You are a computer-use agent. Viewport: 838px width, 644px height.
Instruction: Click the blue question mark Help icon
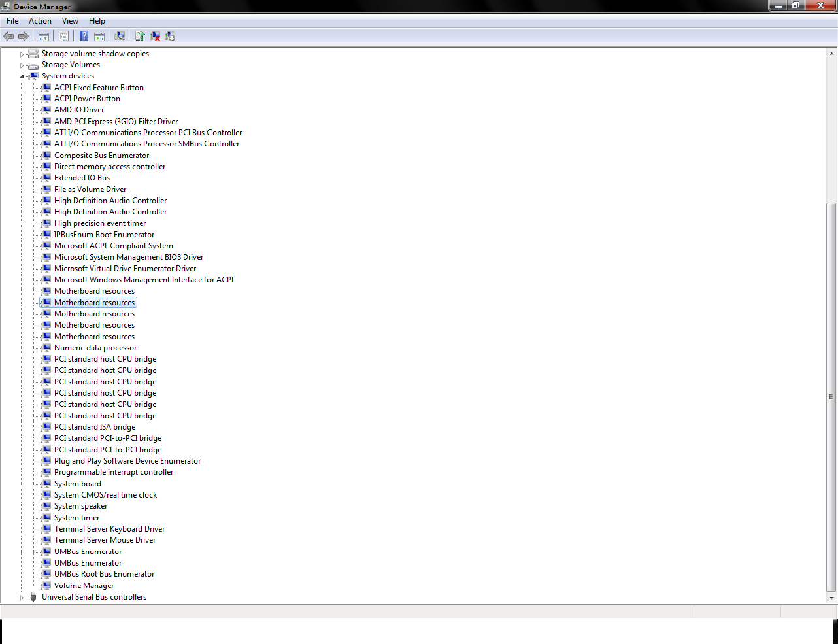pyautogui.click(x=84, y=37)
